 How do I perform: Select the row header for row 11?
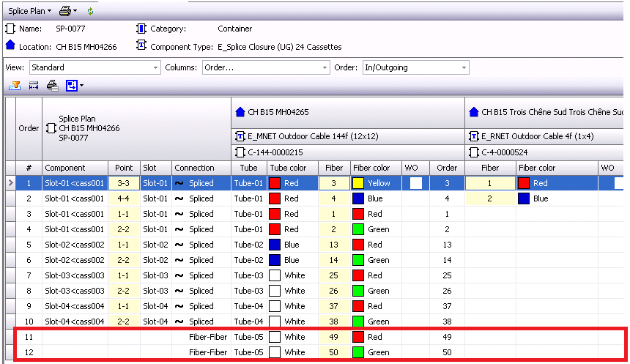point(10,337)
